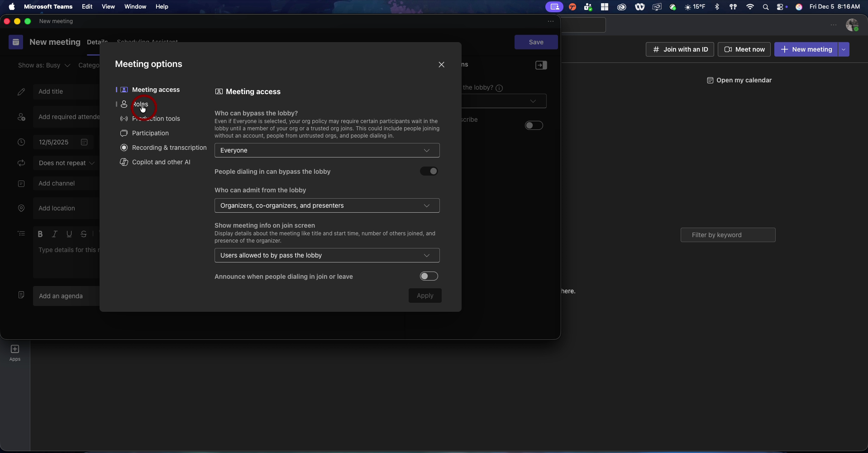Toggle underline formatting in details editor

coord(69,234)
